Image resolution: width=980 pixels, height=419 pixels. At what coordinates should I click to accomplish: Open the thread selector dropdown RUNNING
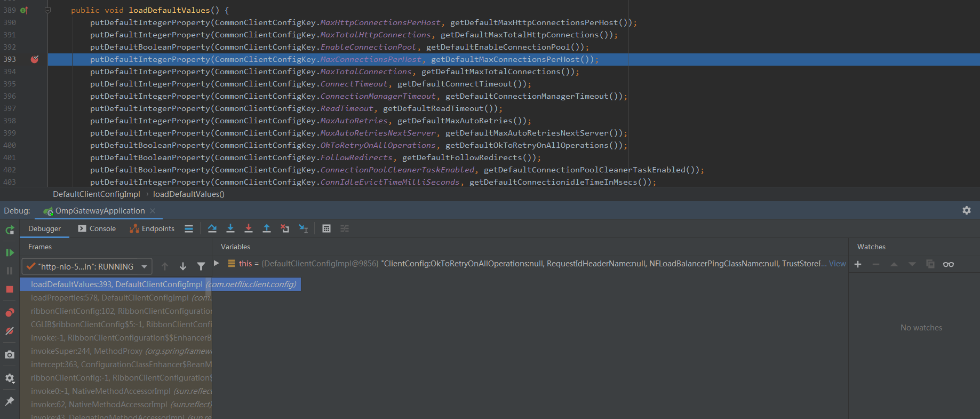point(87,266)
